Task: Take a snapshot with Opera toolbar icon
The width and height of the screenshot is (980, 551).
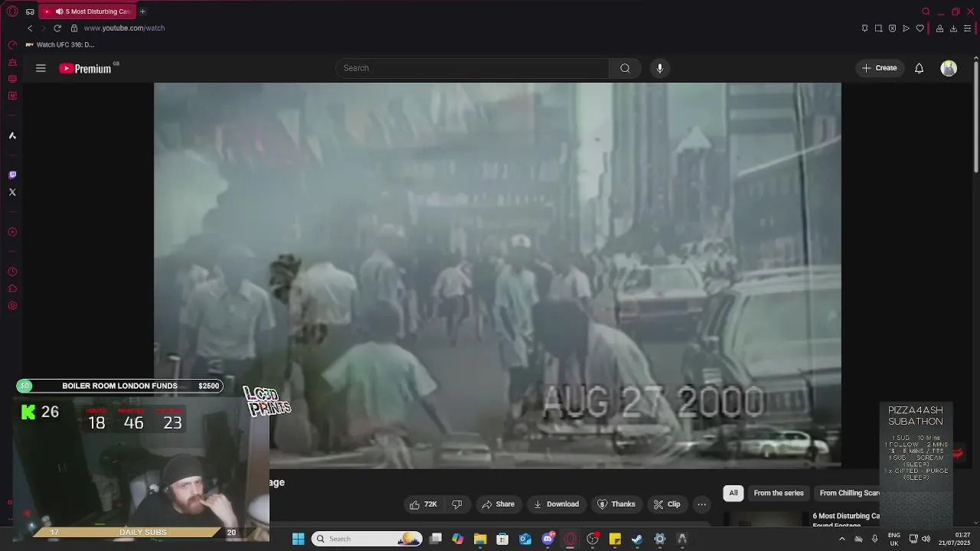Action: (x=879, y=28)
